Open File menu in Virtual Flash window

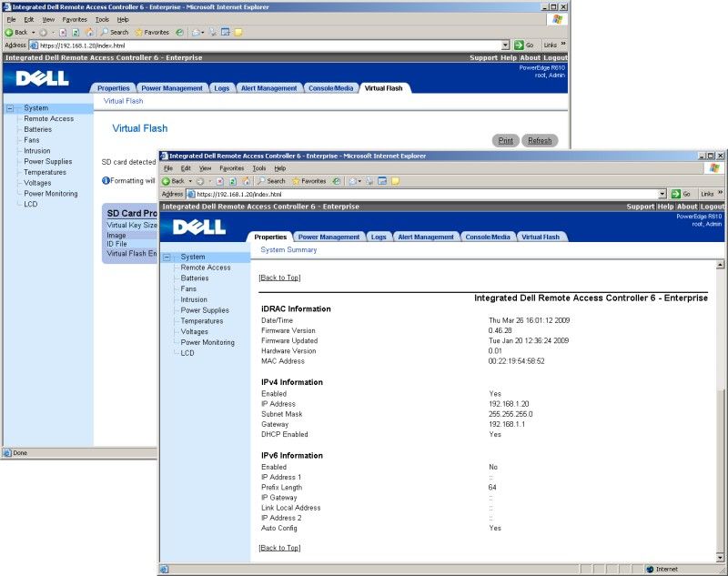(11, 19)
